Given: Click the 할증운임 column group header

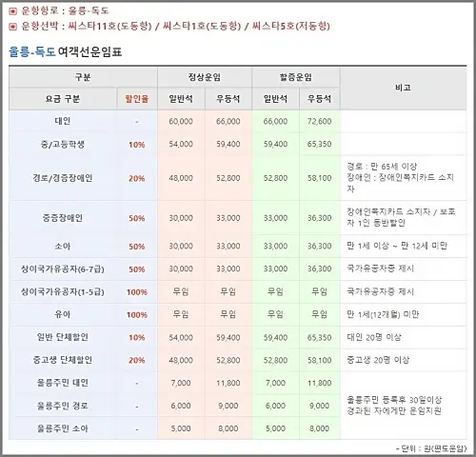Looking at the screenshot, I should tap(296, 77).
